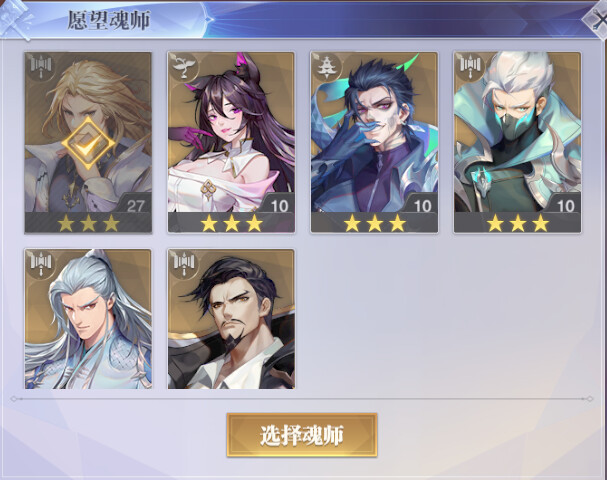Click the 选择魂师 confirm button
The width and height of the screenshot is (607, 480).
click(x=302, y=435)
